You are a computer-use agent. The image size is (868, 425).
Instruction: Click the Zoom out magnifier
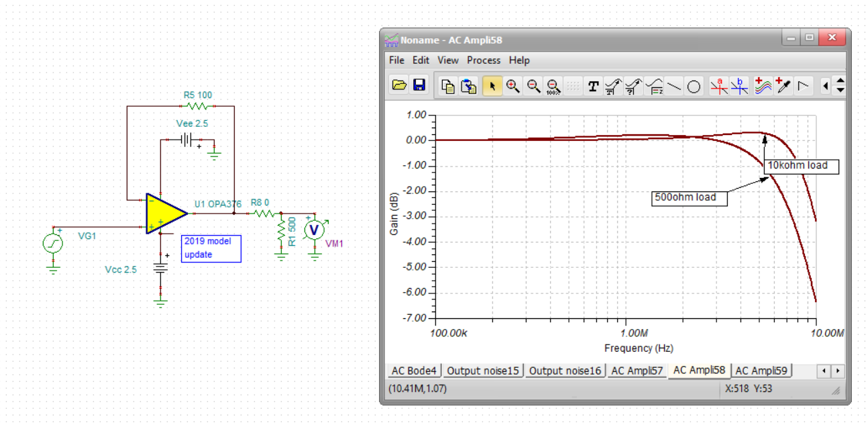pyautogui.click(x=533, y=86)
